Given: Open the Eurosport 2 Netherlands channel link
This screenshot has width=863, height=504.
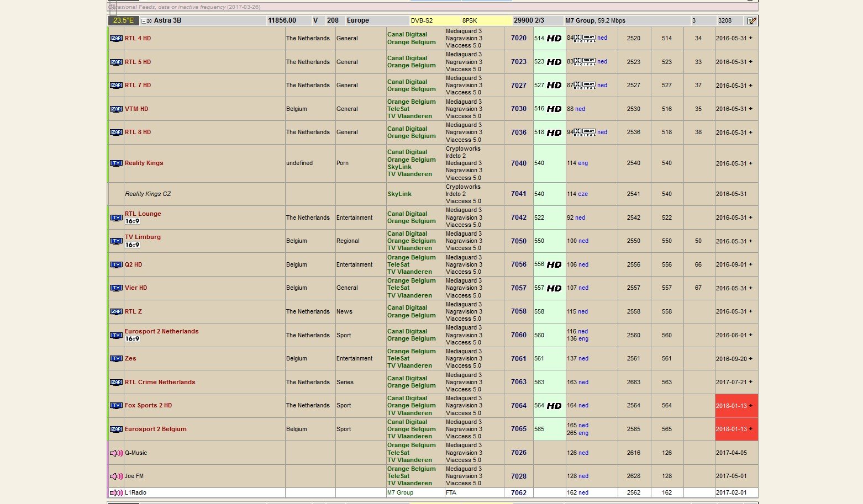Looking at the screenshot, I should (161, 332).
